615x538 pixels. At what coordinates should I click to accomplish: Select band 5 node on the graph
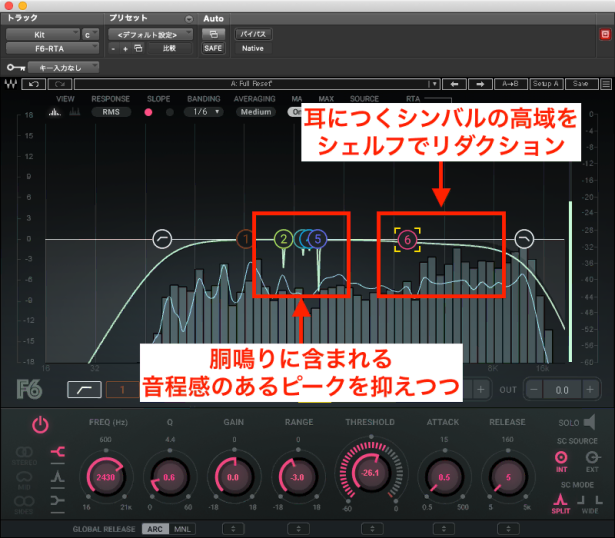click(318, 239)
